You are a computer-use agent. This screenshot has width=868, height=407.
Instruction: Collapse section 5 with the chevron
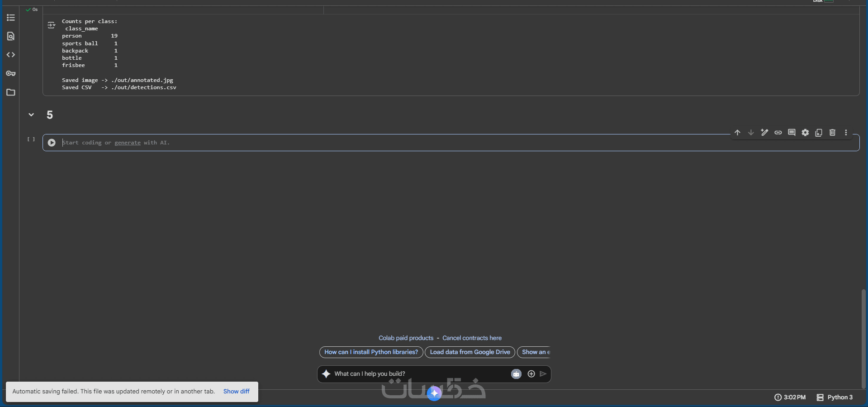[x=31, y=115]
